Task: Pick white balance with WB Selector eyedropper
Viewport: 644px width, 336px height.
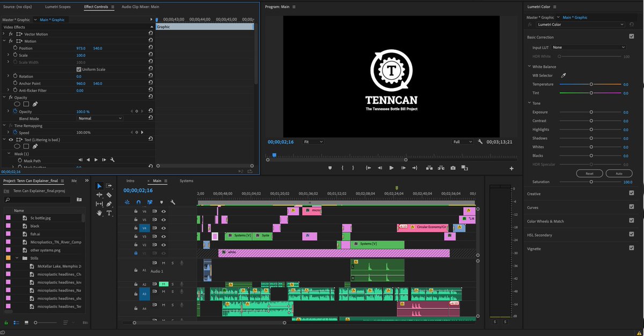Action: (x=563, y=76)
